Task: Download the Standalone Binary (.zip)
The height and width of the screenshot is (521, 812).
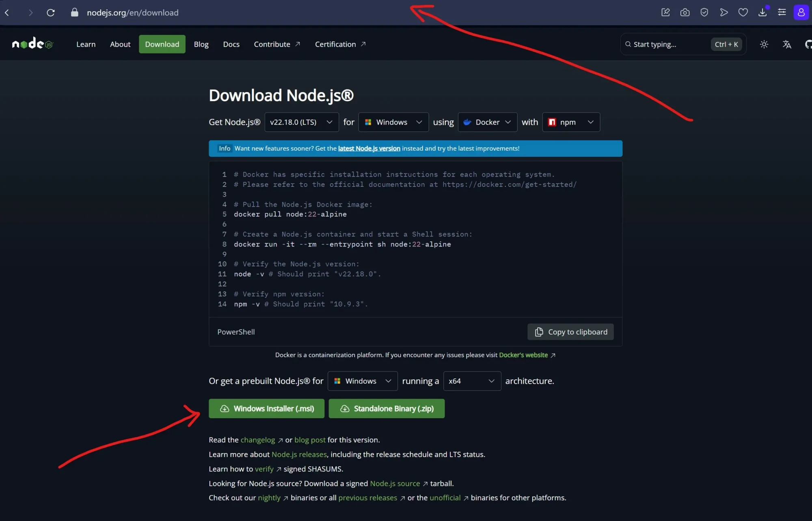Action: [387, 409]
